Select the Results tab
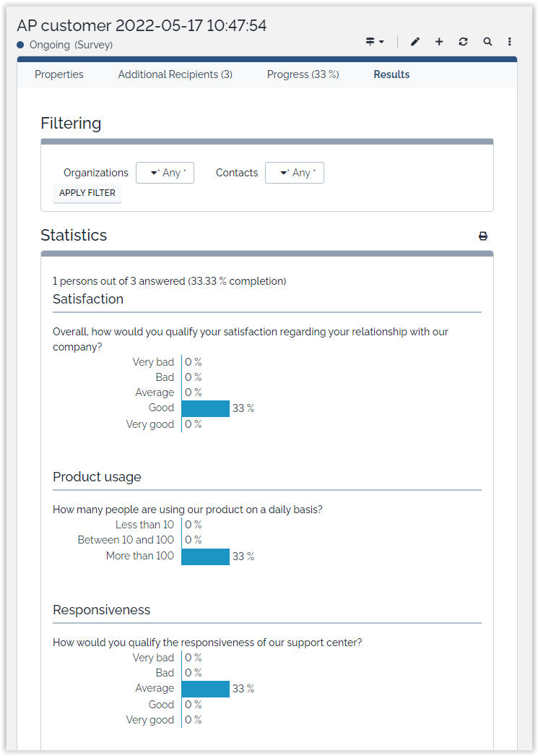 pyautogui.click(x=391, y=74)
